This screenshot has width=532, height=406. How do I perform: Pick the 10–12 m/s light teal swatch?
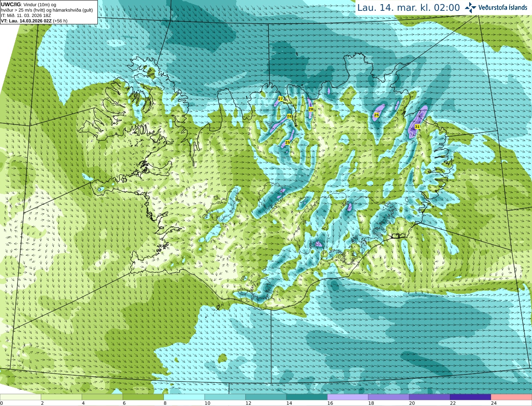(225, 397)
